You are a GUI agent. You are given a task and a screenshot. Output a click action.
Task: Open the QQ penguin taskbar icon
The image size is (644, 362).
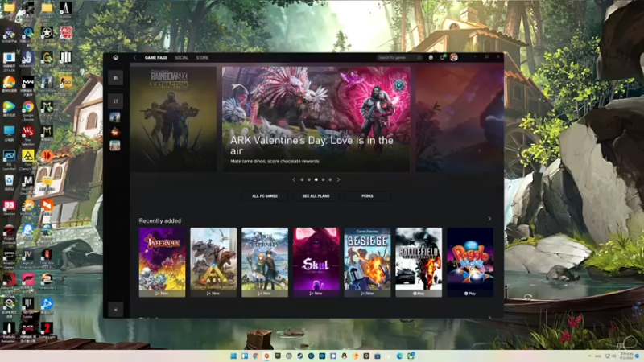pos(345,356)
